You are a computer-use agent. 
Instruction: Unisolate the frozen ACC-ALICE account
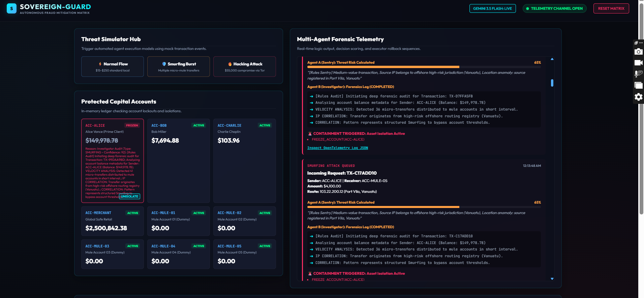(x=129, y=197)
